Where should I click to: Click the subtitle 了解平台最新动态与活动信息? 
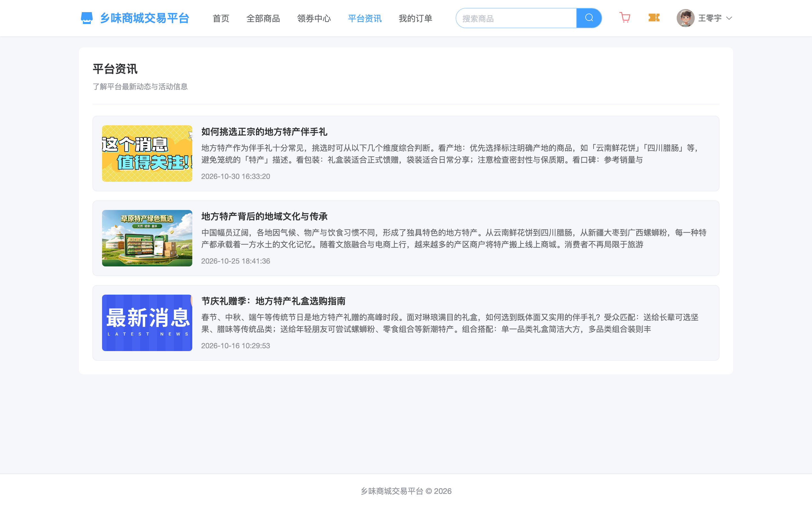click(140, 87)
